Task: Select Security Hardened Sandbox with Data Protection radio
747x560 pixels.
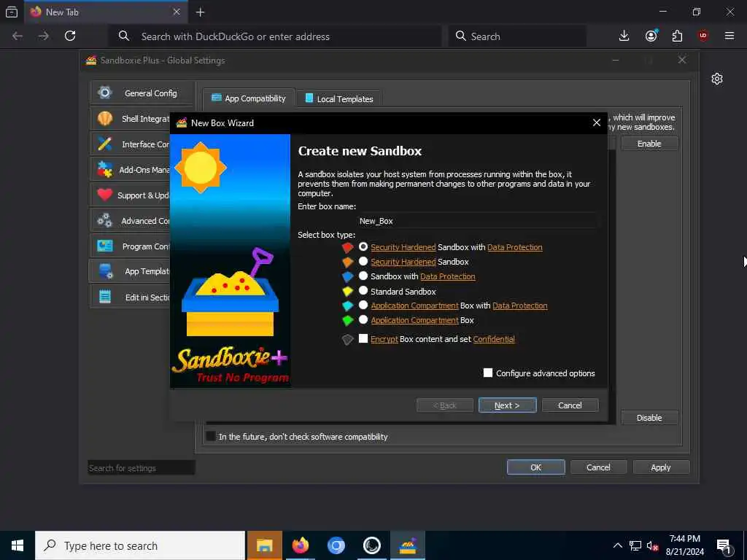Action: [363, 246]
